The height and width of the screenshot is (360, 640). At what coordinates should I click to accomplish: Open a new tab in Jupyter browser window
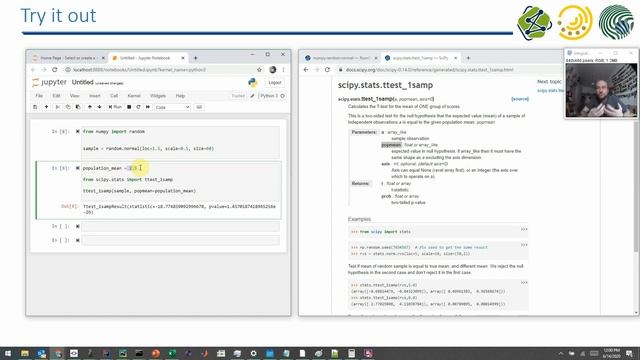tap(196, 58)
